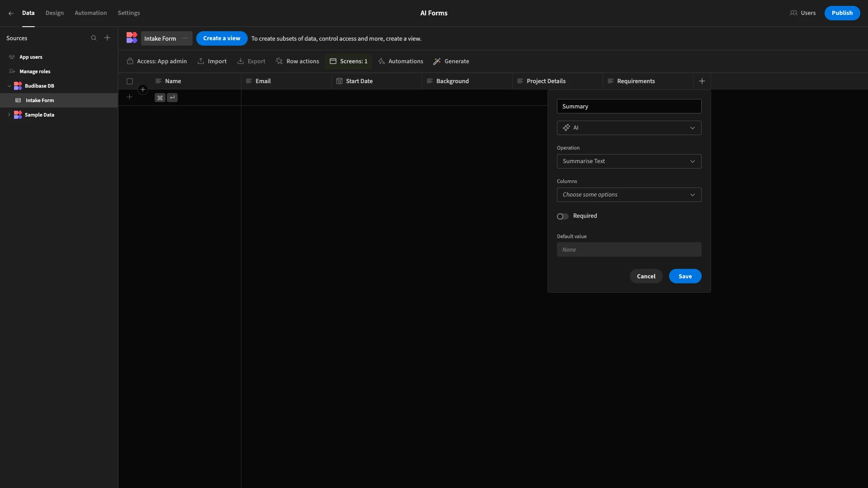Click the Manage roles icon
The image size is (868, 488).
point(12,71)
